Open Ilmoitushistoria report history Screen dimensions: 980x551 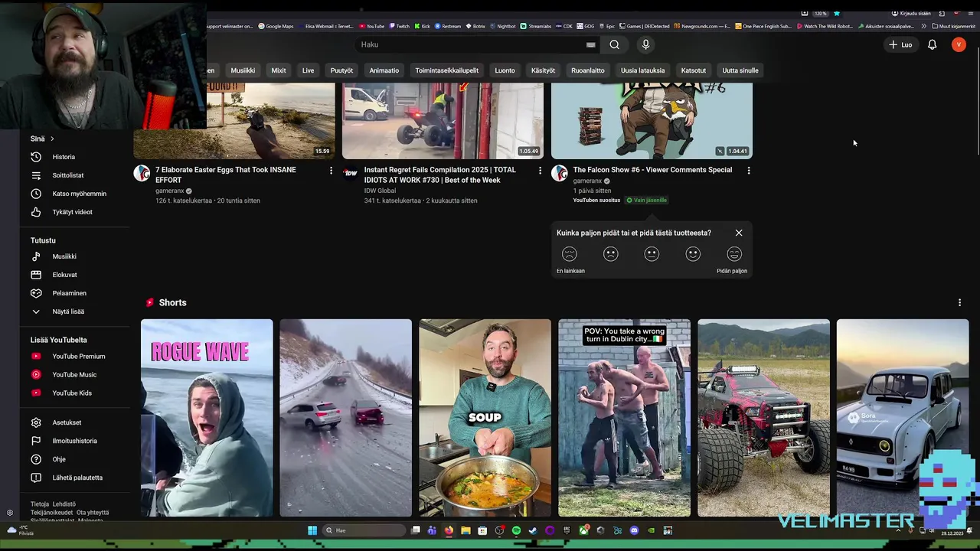(x=75, y=441)
